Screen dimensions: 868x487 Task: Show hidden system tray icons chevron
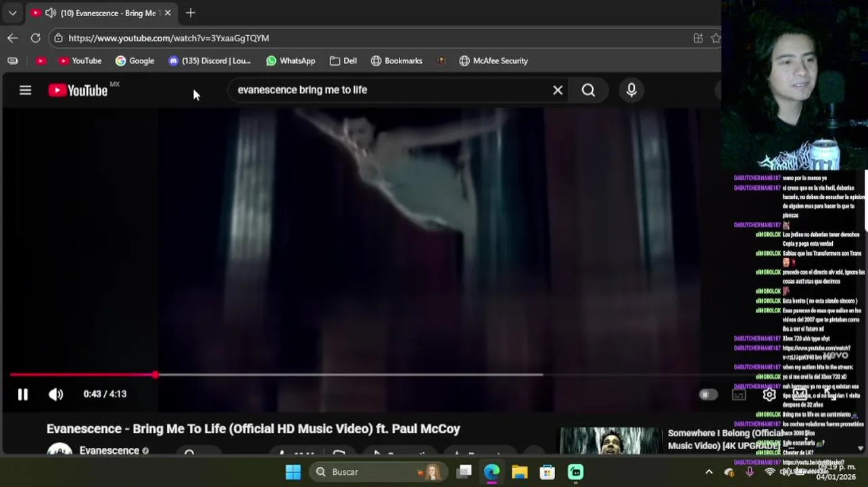click(708, 472)
